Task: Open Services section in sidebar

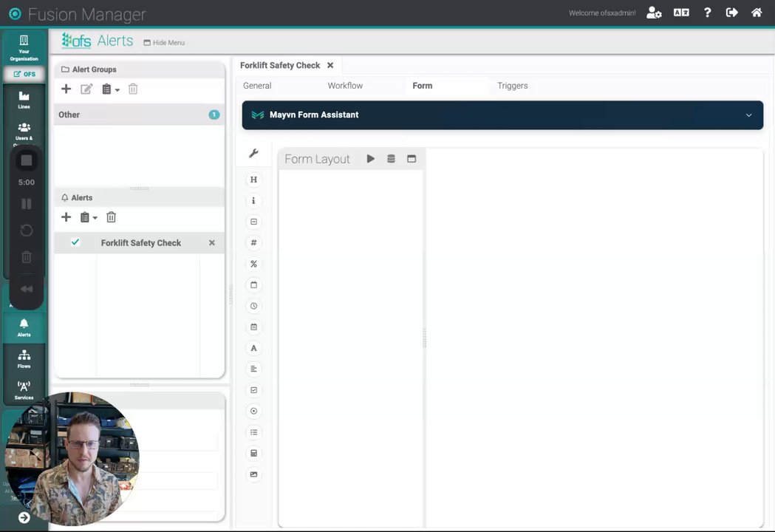Action: pos(24,390)
